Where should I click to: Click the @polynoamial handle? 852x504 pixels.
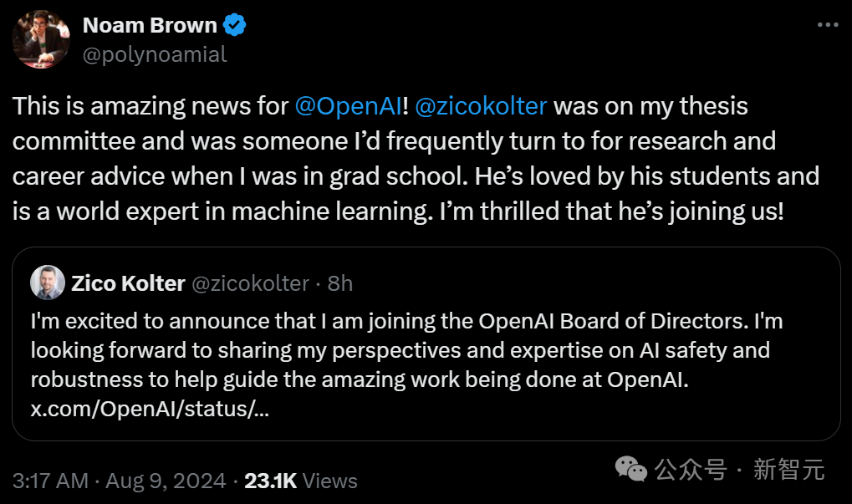point(155,55)
